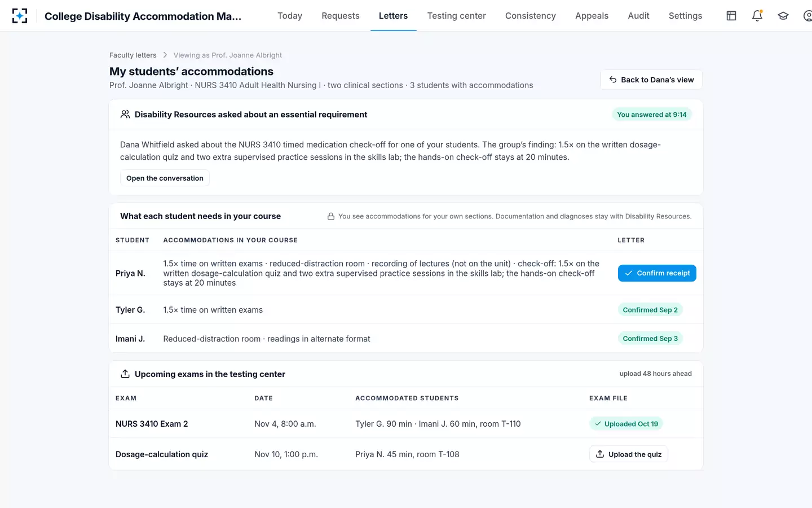812x508 pixels.
Task: Select the Letters tab
Action: (x=393, y=16)
